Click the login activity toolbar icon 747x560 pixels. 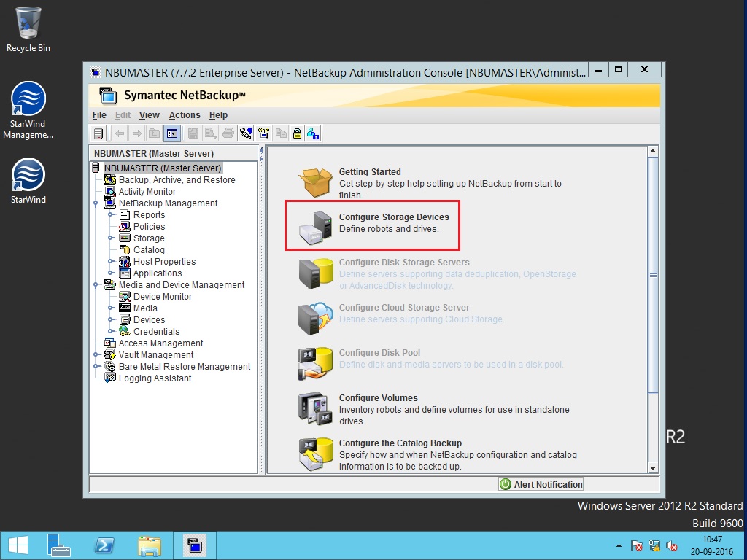(x=312, y=133)
